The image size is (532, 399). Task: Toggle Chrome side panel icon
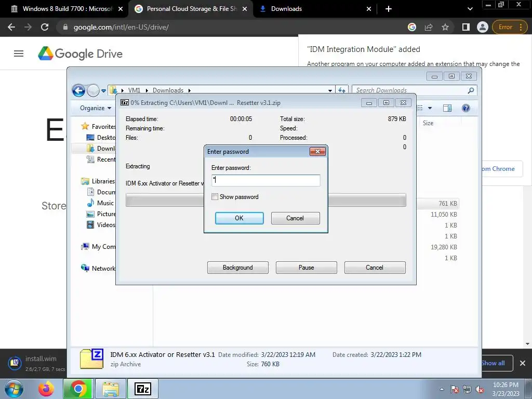[x=466, y=27]
